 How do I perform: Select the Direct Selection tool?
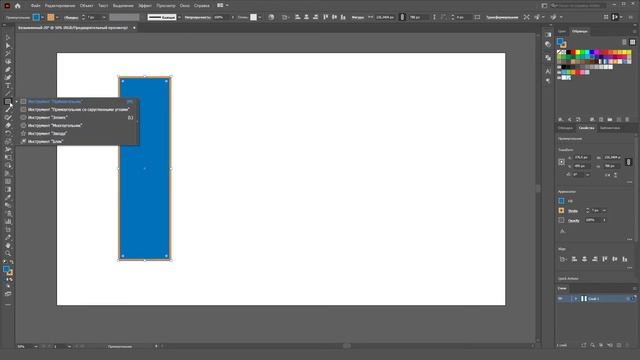(8, 45)
